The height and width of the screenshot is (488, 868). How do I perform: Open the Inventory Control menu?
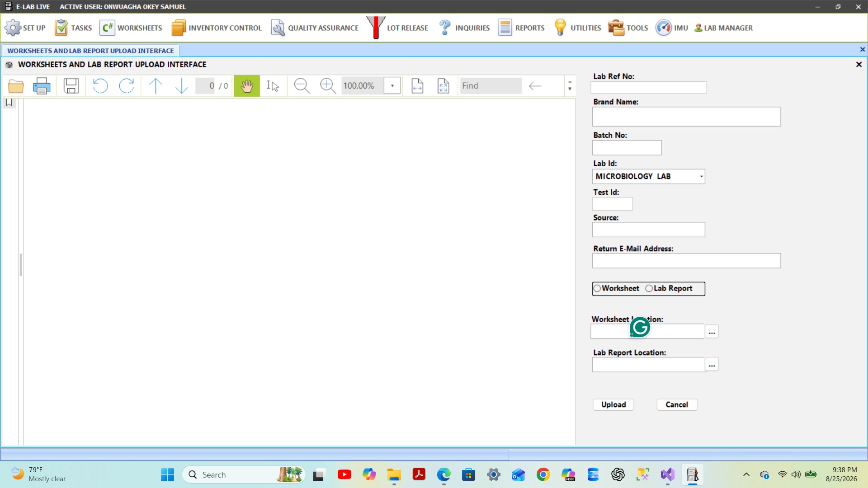(x=217, y=28)
